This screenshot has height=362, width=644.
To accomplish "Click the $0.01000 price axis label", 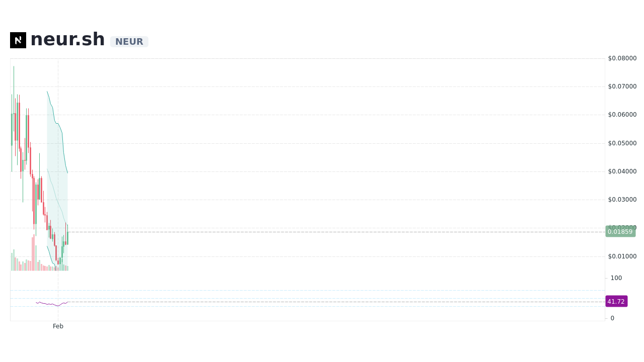I will 622,256.
